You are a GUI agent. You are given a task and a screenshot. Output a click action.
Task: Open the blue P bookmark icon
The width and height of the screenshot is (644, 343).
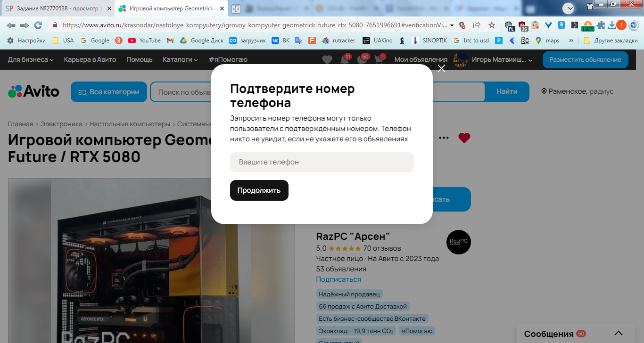(x=498, y=41)
